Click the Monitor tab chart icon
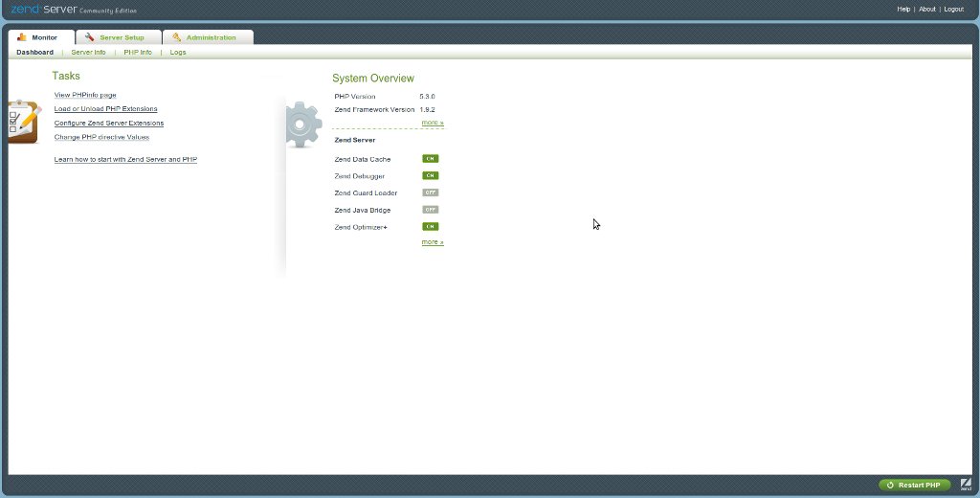Viewport: 980px width, 498px height. [x=22, y=37]
